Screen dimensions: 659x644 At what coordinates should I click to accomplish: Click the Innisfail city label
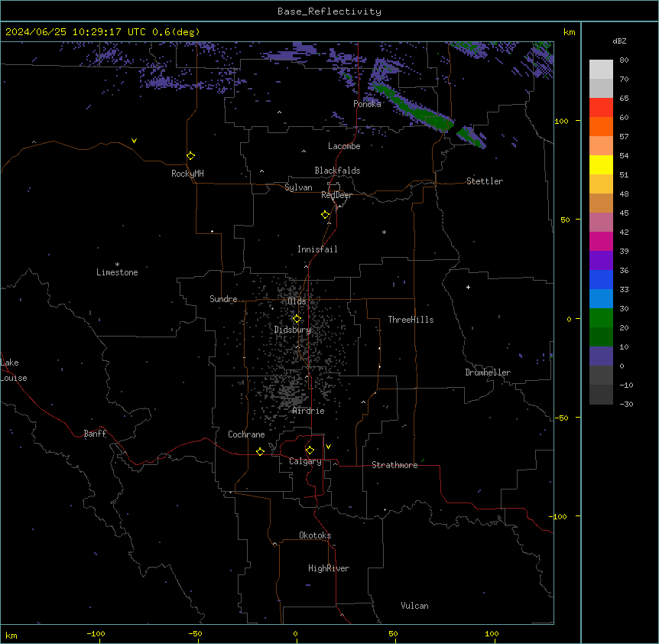[317, 249]
